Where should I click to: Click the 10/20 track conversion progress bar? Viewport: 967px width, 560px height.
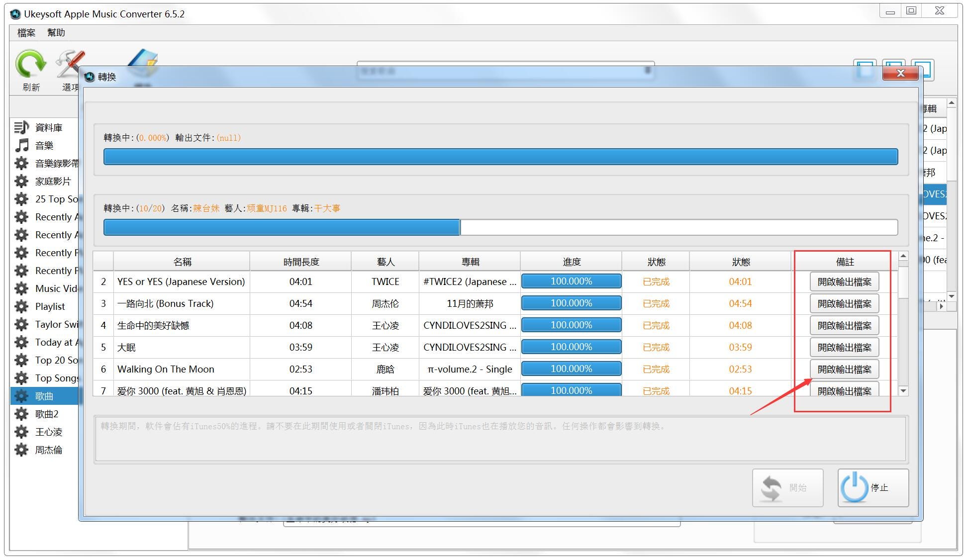(x=500, y=227)
